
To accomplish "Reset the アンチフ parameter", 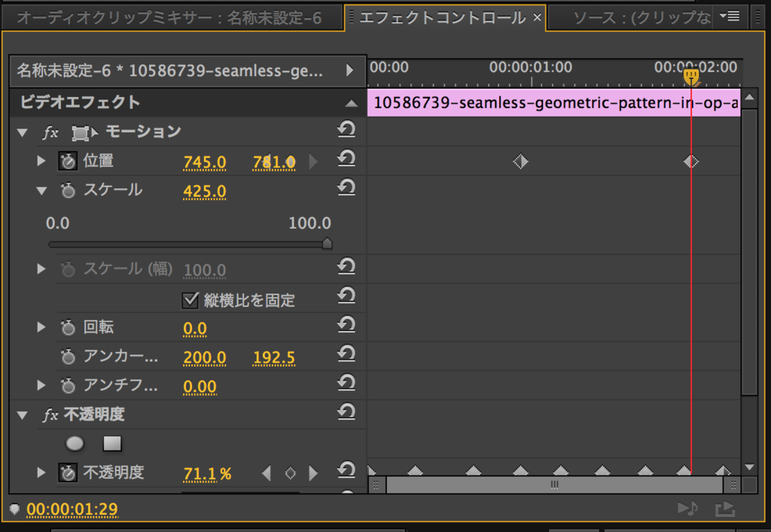I will [346, 383].
